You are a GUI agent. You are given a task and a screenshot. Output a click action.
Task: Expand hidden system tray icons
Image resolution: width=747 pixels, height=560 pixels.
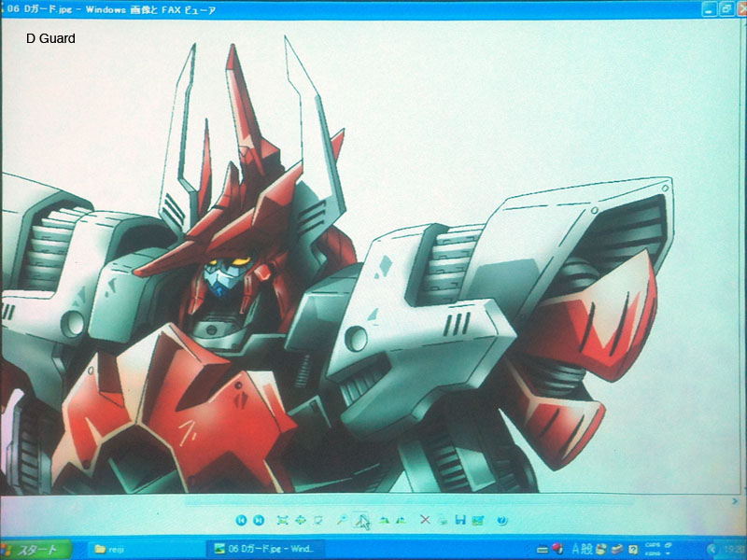click(712, 549)
